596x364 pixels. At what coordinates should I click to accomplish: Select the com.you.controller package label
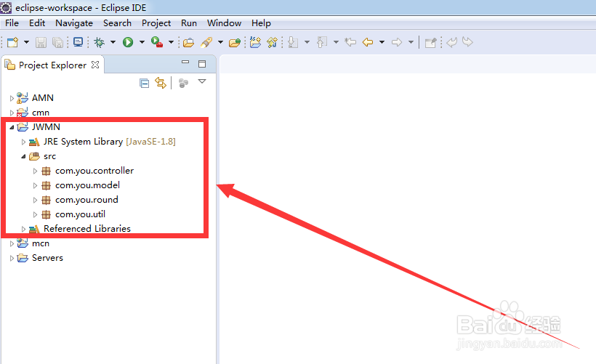pos(94,171)
